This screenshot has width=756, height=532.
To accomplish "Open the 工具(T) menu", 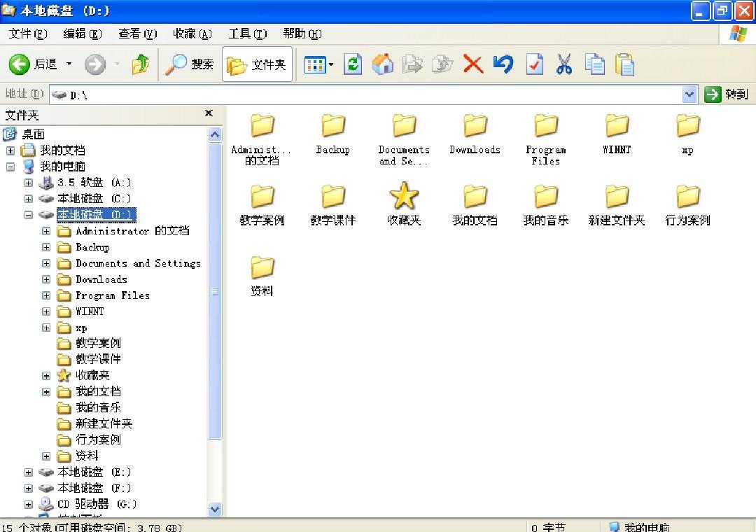I will tap(247, 34).
